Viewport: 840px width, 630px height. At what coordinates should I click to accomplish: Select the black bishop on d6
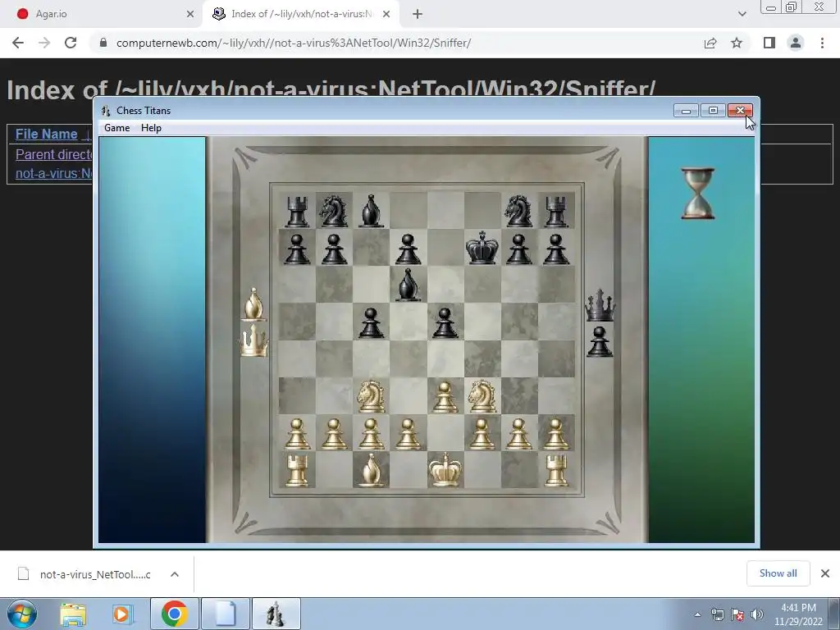[408, 285]
